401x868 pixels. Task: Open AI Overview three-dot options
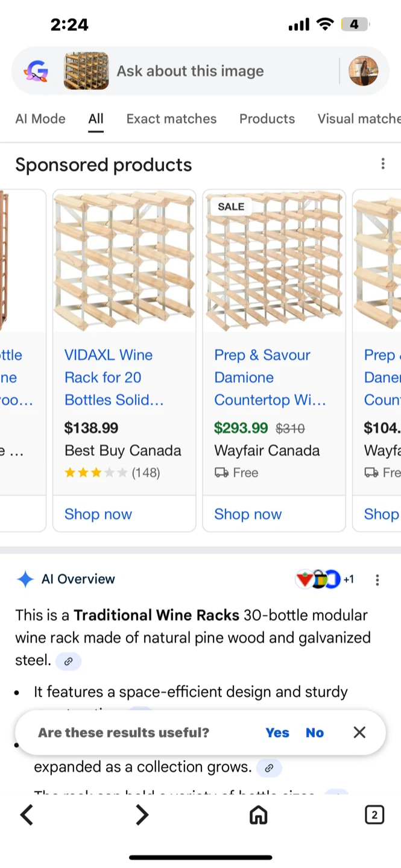377,580
